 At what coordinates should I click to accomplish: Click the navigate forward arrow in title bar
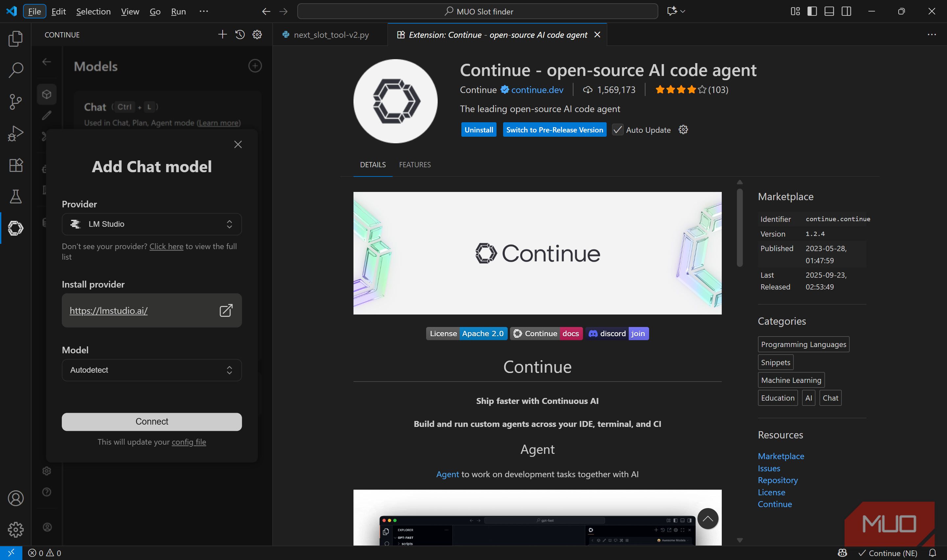(283, 12)
